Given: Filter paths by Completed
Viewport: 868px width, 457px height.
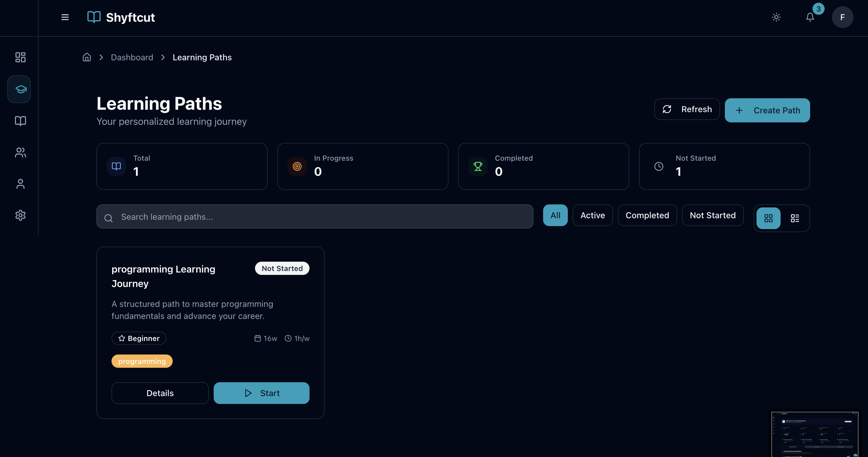Looking at the screenshot, I should pyautogui.click(x=647, y=215).
